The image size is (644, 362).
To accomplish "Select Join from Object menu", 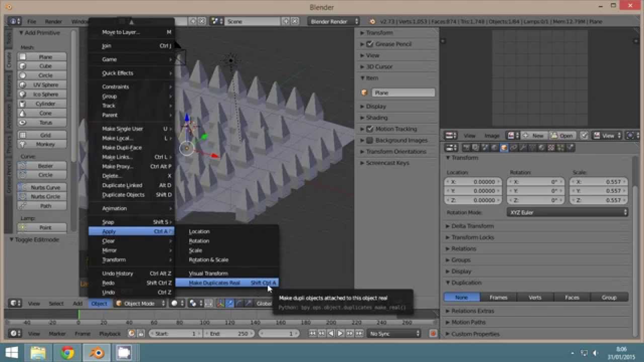I will coord(131,46).
